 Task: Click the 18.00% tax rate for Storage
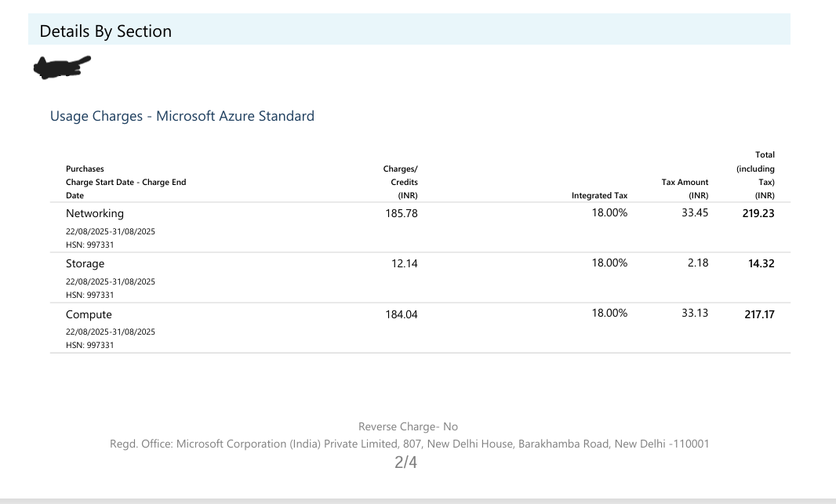pyautogui.click(x=609, y=263)
